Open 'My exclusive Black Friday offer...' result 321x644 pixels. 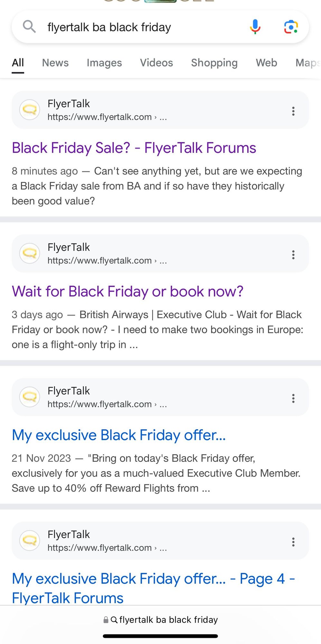118,435
